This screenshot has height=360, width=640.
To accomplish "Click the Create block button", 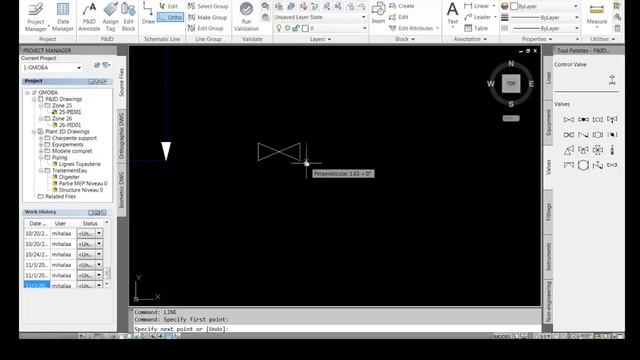I will click(402, 6).
